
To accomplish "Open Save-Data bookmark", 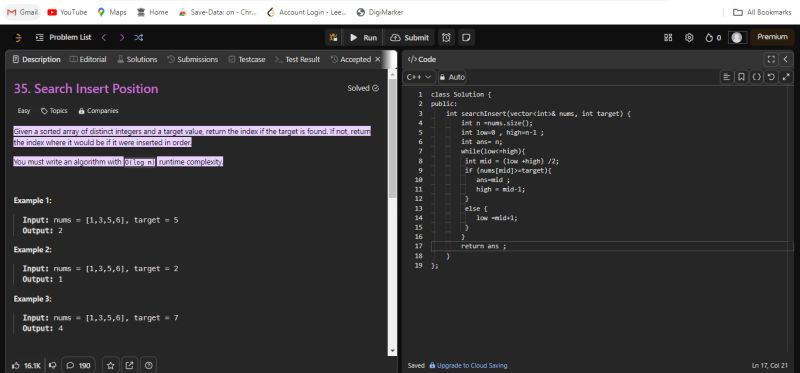I will [217, 12].
